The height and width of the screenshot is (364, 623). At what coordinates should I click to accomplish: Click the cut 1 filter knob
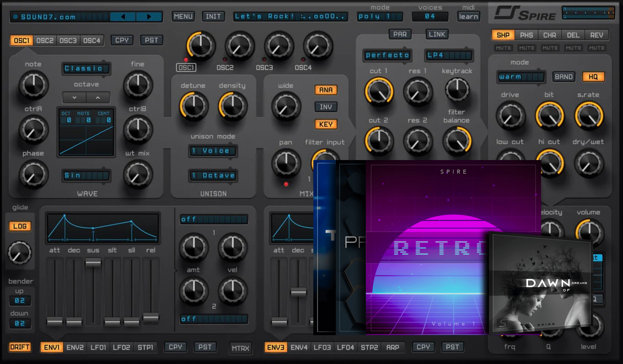tap(379, 91)
